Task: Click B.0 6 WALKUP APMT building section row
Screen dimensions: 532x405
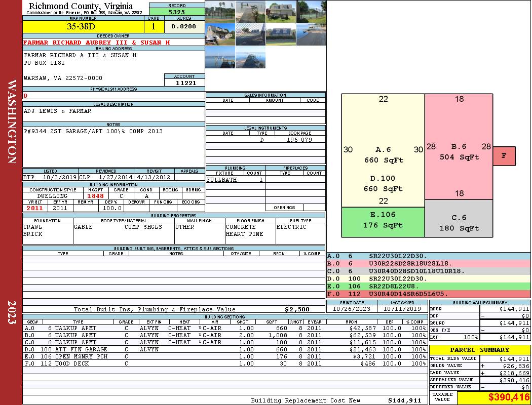Action: click(225, 335)
